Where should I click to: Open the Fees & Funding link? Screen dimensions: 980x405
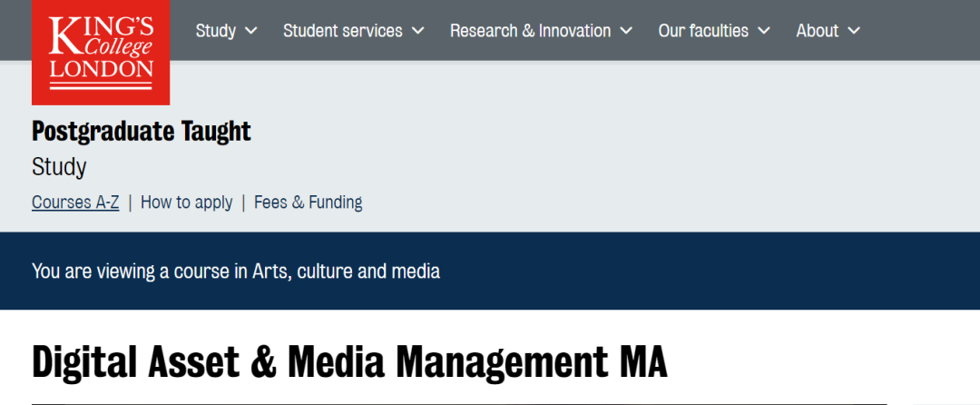click(308, 202)
